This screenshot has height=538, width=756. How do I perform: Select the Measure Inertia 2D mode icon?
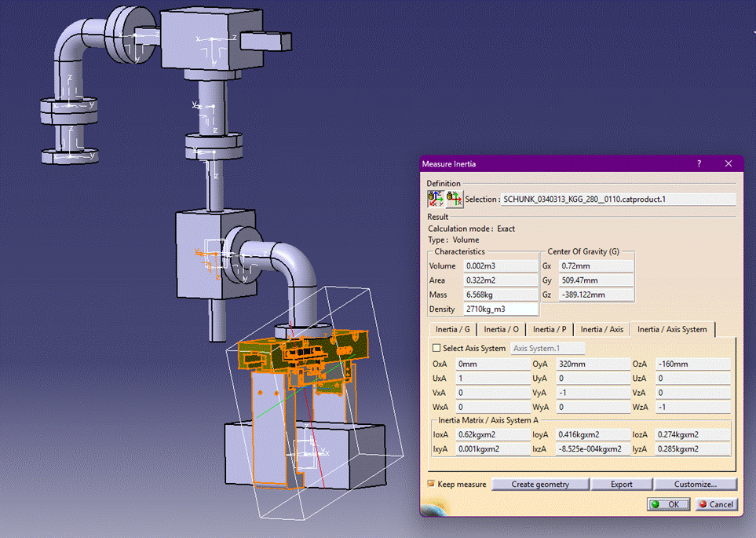455,199
